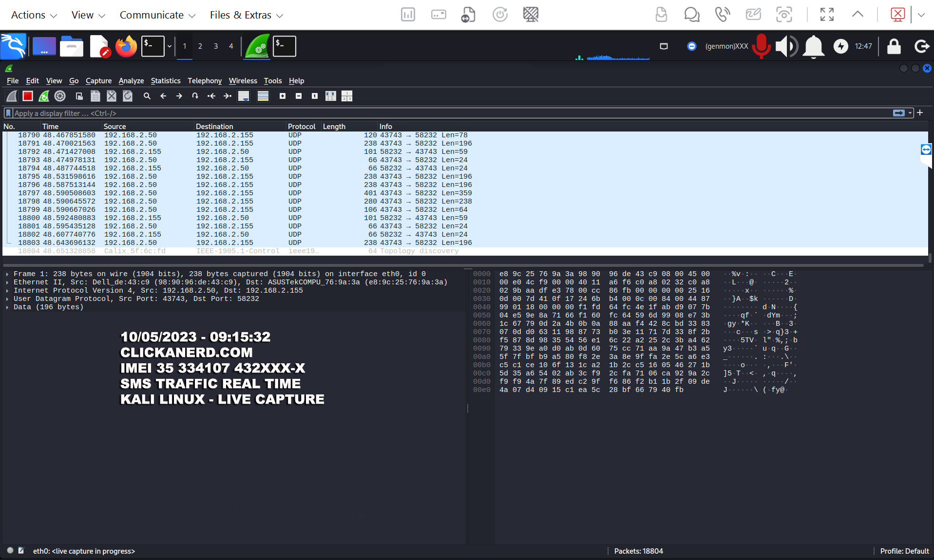Mute the microphone in system tray
Screen dimensions: 934x560
761,46
